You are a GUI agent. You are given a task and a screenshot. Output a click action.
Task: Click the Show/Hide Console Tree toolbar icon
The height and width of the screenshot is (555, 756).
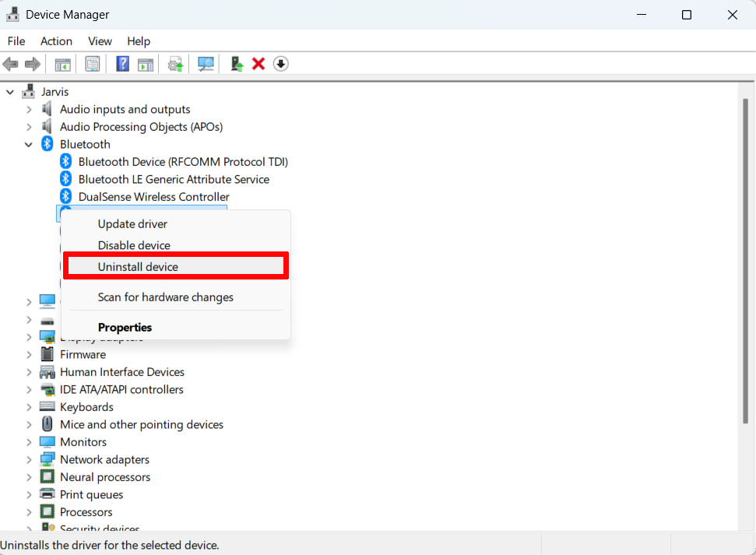(x=62, y=63)
